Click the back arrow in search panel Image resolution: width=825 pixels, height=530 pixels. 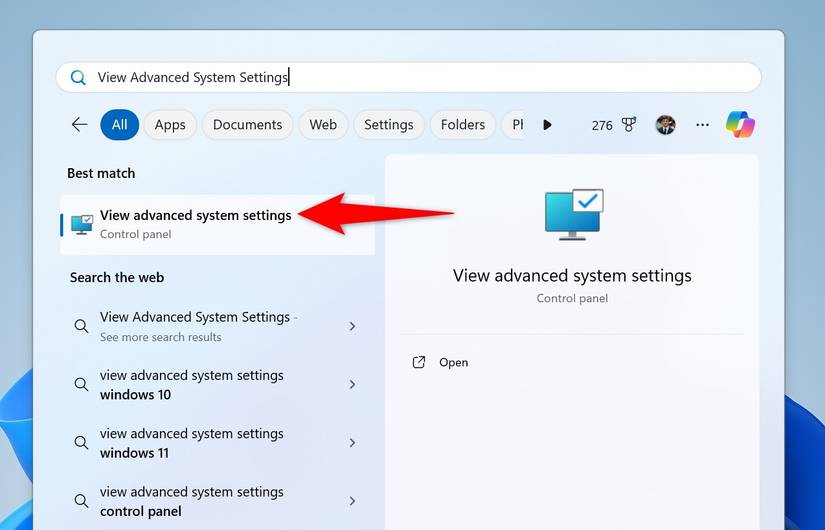tap(79, 125)
